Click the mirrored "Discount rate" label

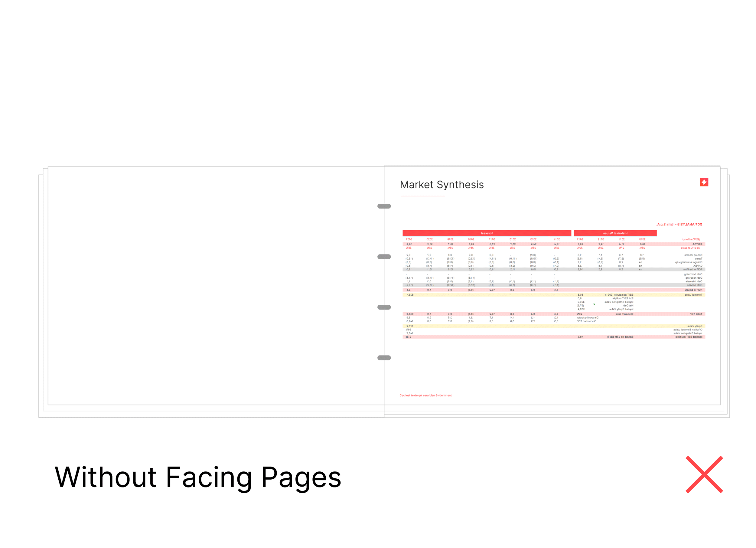point(624,314)
